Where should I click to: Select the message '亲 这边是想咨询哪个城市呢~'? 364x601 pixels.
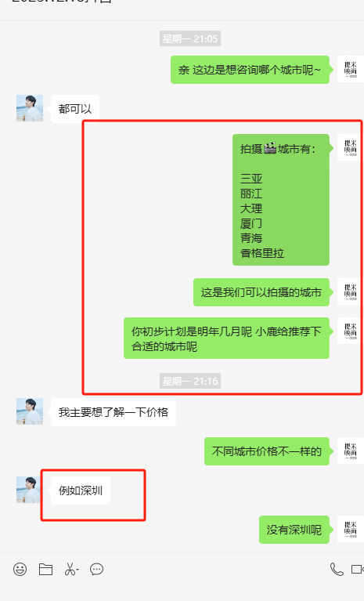coord(250,70)
